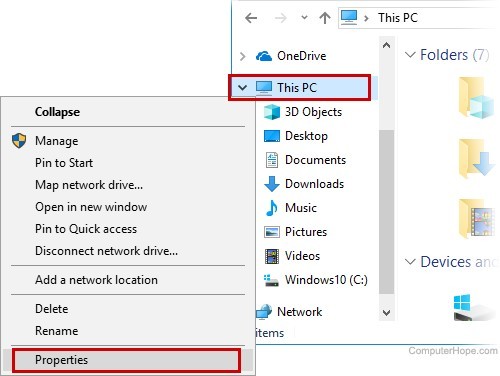
Task: Open the recent locations dropdown arrow
Action: tap(304, 18)
